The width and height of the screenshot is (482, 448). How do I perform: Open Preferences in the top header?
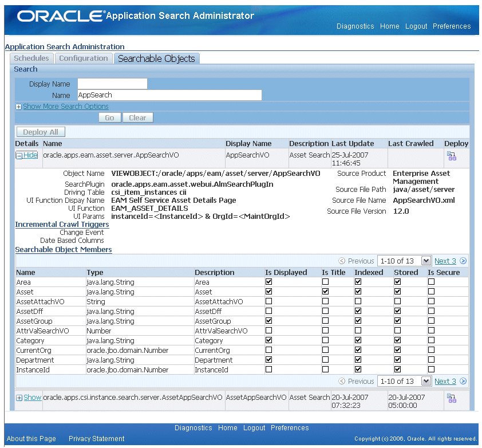coord(452,26)
